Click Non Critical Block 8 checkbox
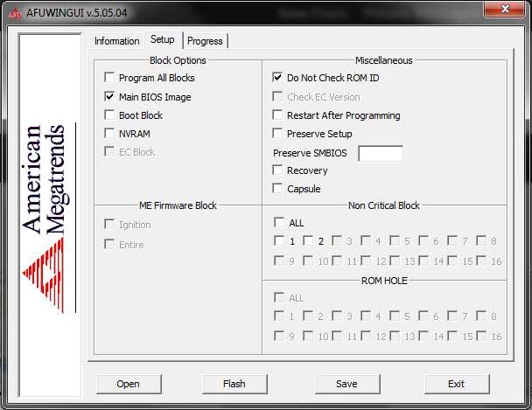The height and width of the screenshot is (410, 532). click(x=481, y=240)
